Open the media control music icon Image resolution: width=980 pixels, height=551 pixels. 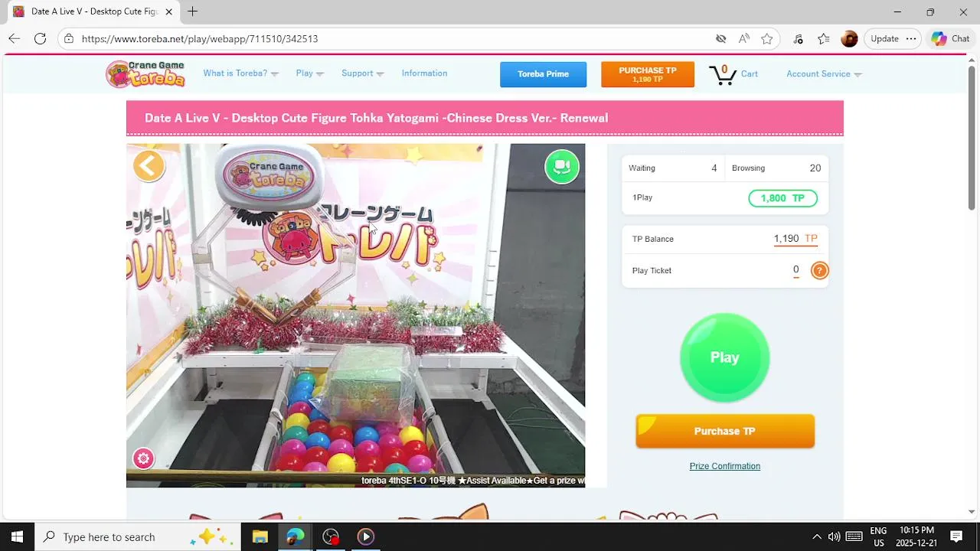point(798,38)
